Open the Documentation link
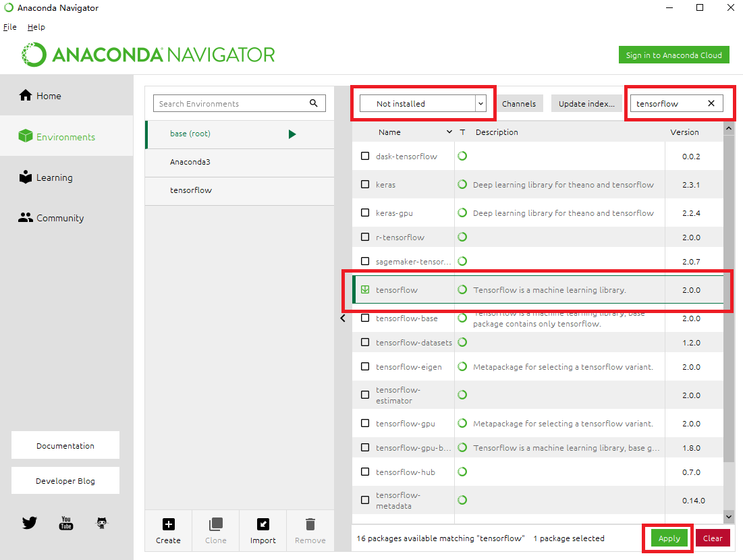The height and width of the screenshot is (560, 743). pyautogui.click(x=65, y=445)
